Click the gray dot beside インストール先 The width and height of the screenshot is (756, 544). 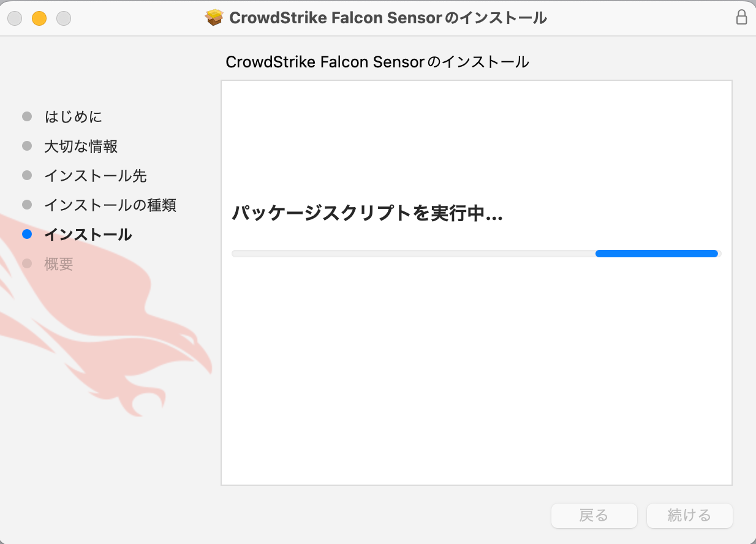pyautogui.click(x=27, y=175)
